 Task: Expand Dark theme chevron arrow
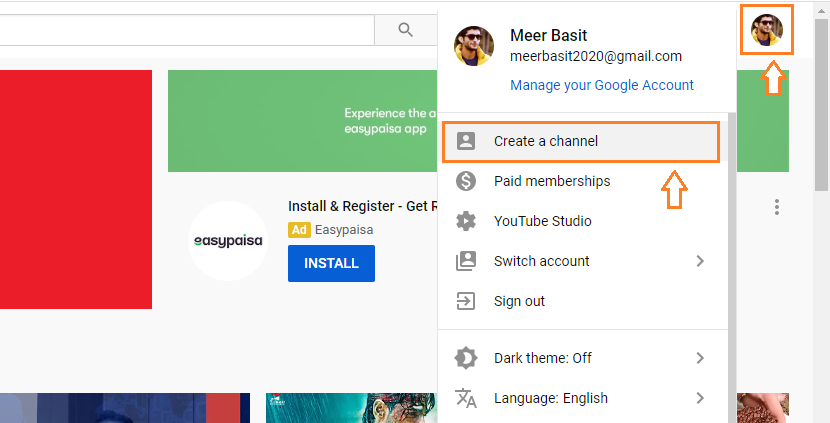coord(700,358)
